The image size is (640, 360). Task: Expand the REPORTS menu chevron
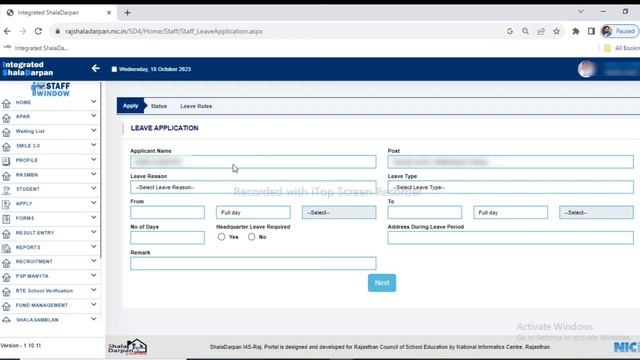coord(93,247)
